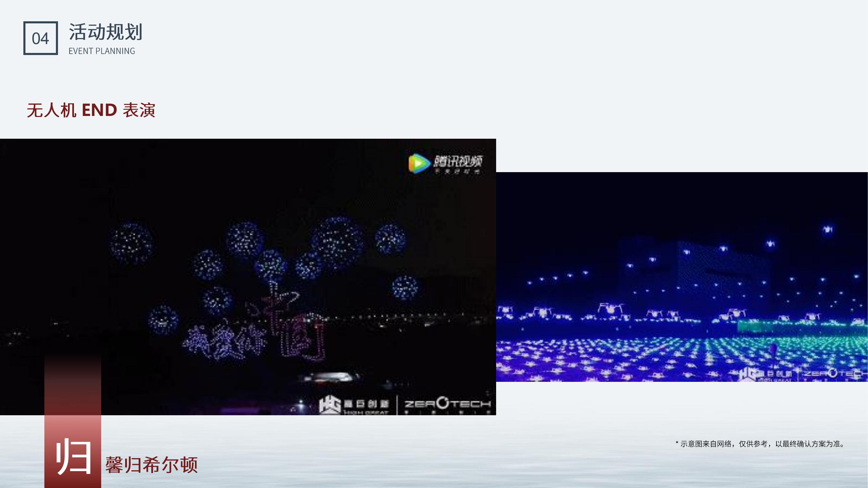Click the High Great logo in left image
Image resolution: width=868 pixels, height=488 pixels.
[354, 405]
